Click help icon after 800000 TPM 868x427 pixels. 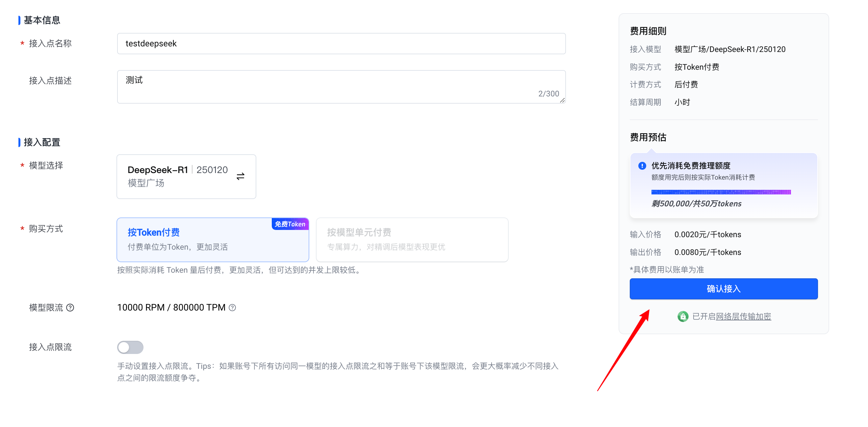[x=232, y=307]
